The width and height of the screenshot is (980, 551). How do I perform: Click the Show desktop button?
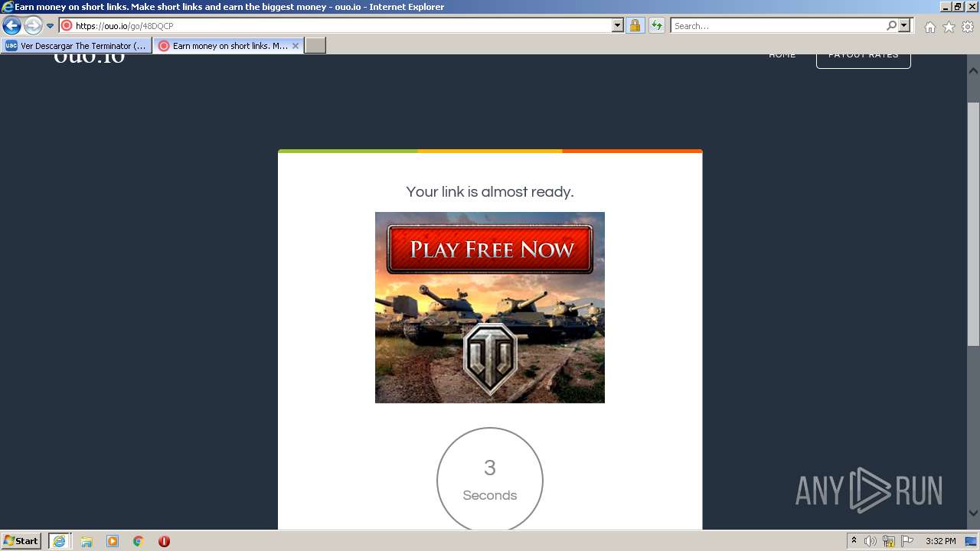[x=972, y=541]
